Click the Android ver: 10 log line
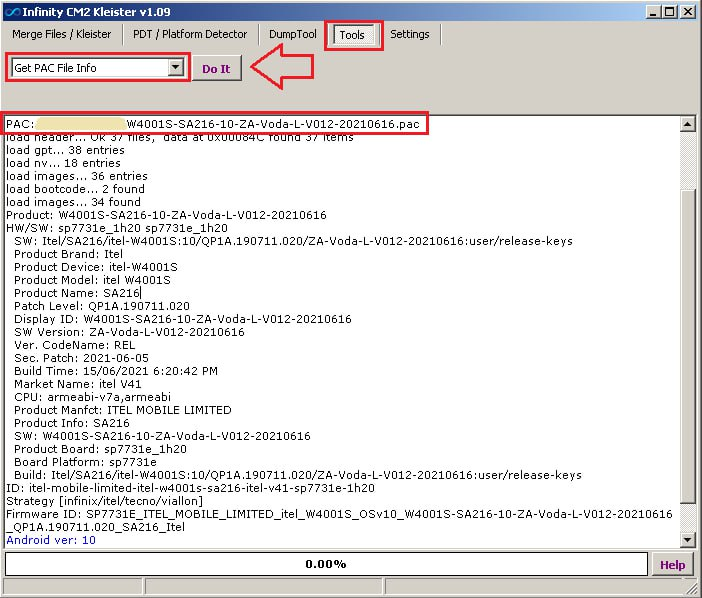The image size is (702, 598). [x=51, y=540]
